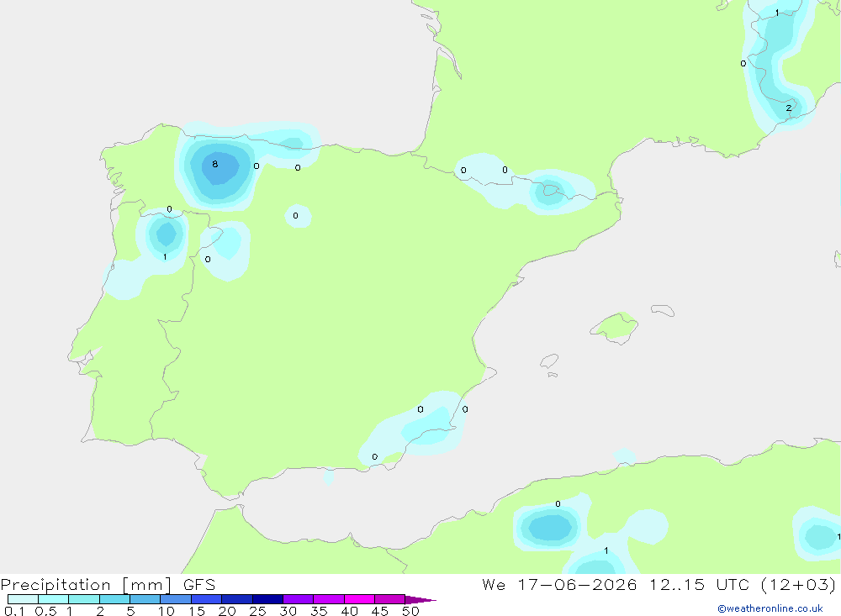This screenshot has height=616, width=841.
Task: Pick the 5–10 mm legend swatch
Action: [x=145, y=599]
